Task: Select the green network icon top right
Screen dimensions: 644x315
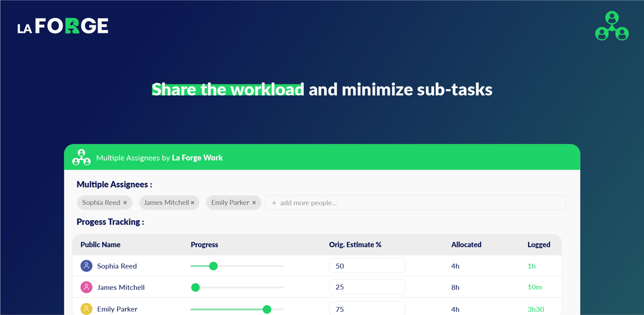Action: point(611,26)
